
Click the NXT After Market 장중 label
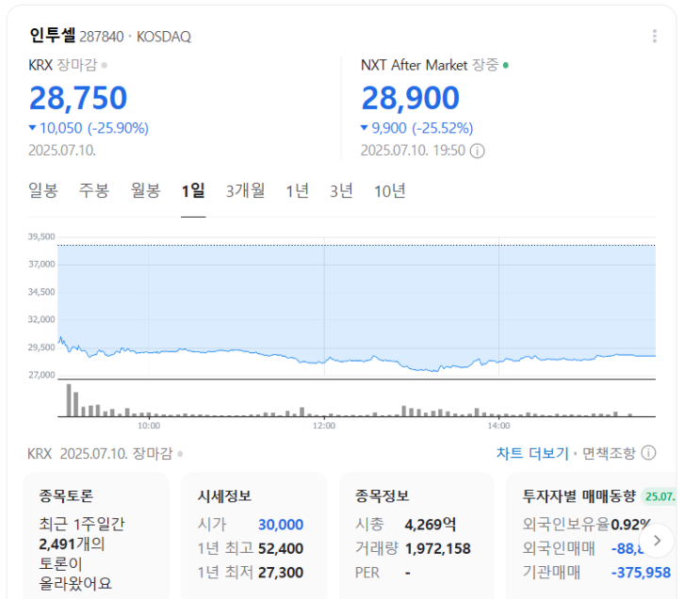pos(430,65)
